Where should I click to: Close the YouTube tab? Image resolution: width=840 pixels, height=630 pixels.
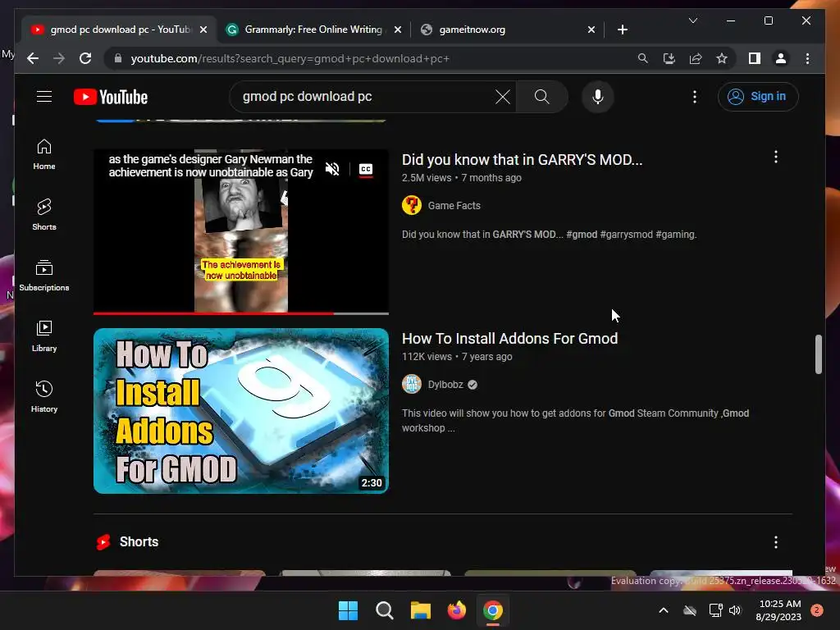[203, 30]
